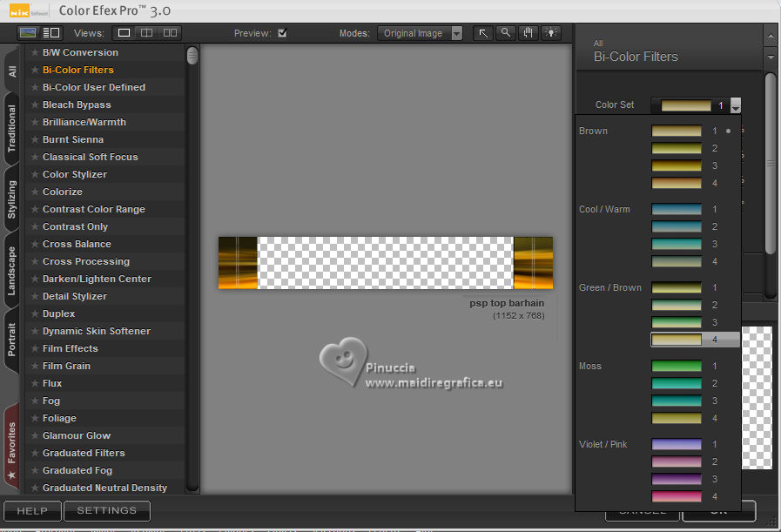Favorite star for B/W Conversion

click(x=35, y=52)
